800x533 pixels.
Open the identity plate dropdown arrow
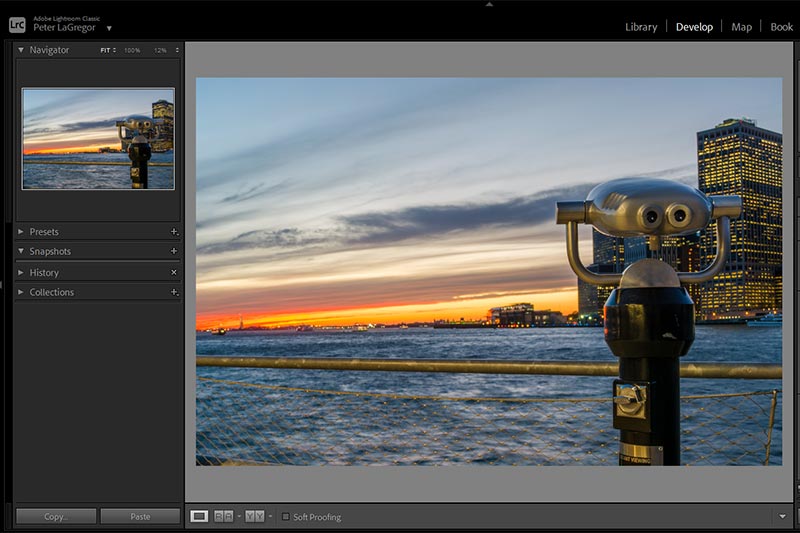coord(109,29)
